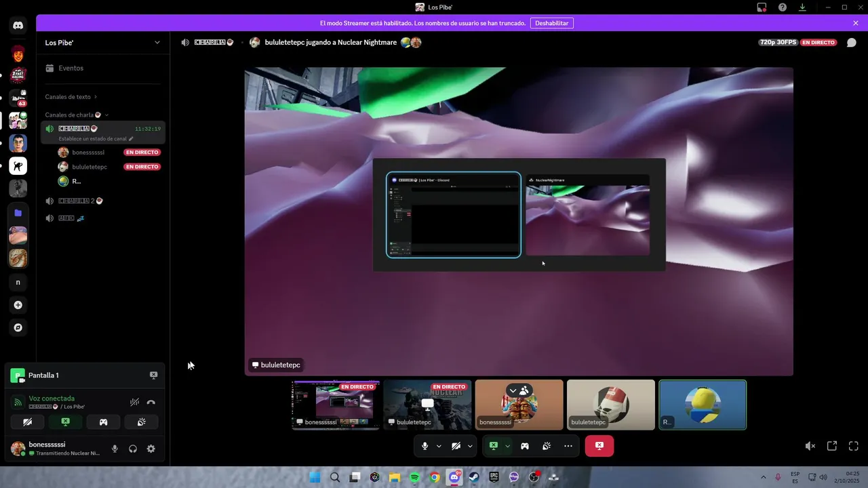
Task: Toggle noise suppression in voice panel
Action: 135,402
